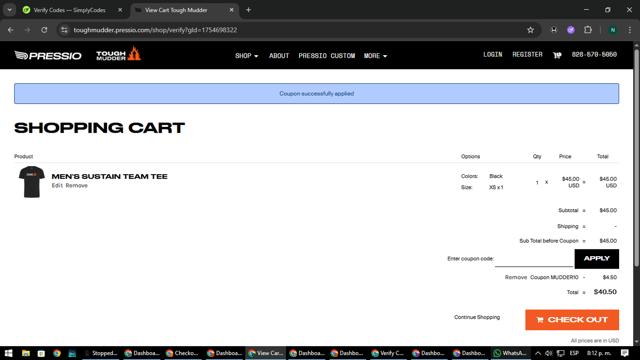Screen dimensions: 640x360
Task: Open File Explorer from taskbar
Action: coord(26,353)
